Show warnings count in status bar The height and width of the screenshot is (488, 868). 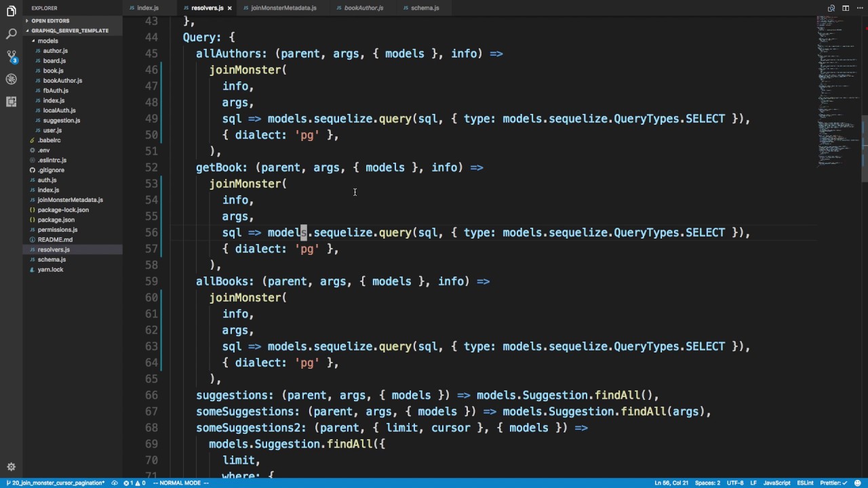(x=140, y=483)
